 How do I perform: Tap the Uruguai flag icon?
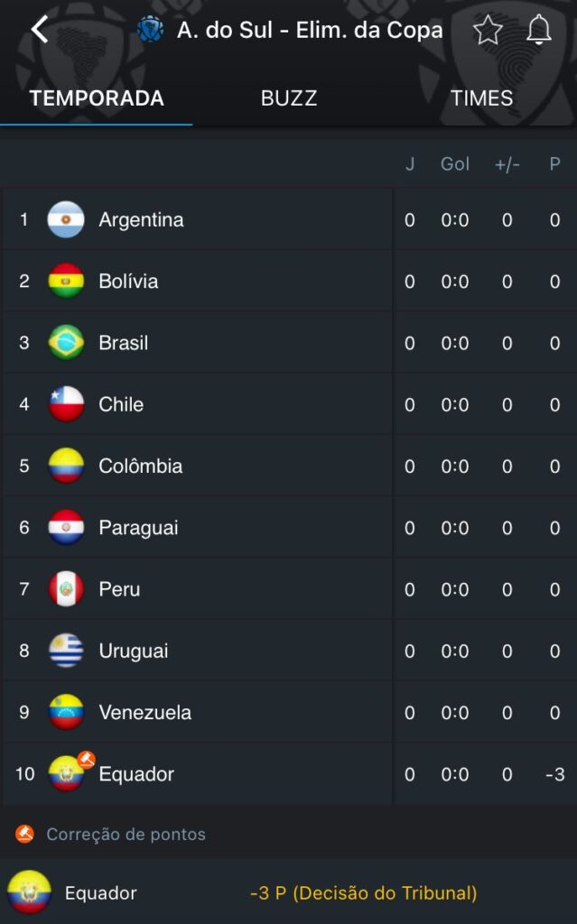coord(66,651)
